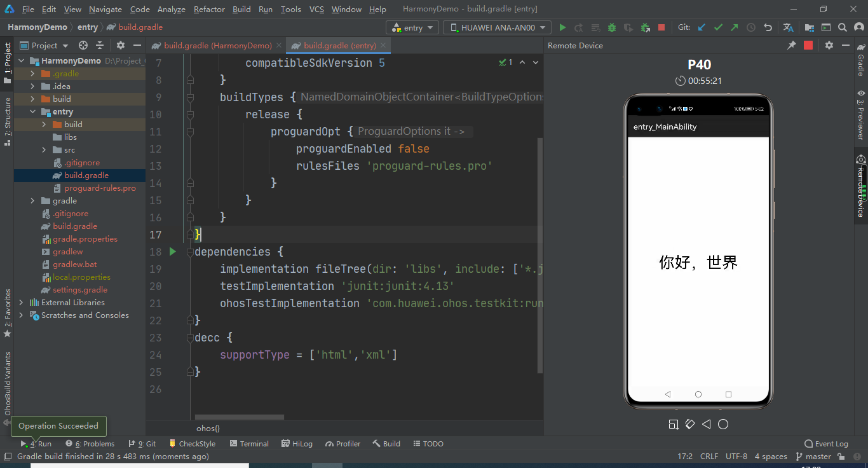Open the HUAWEI ANA-AN00 device dropdown
Viewport: 868px width, 468px height.
pos(497,27)
